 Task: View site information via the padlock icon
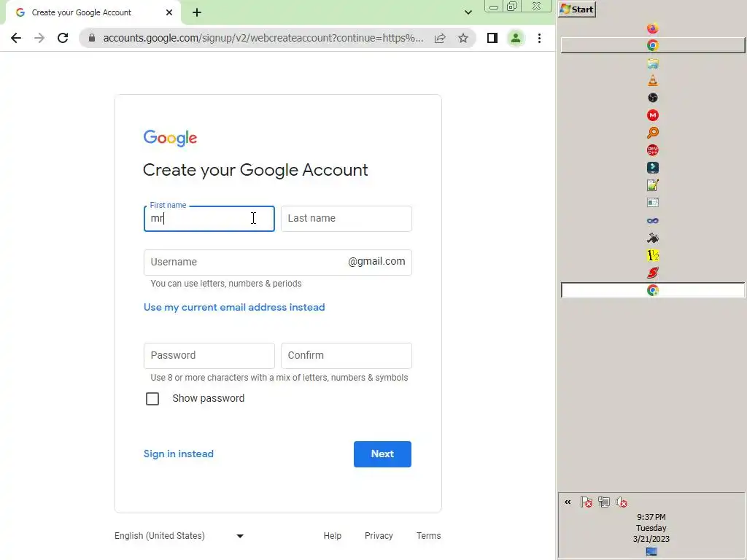92,38
